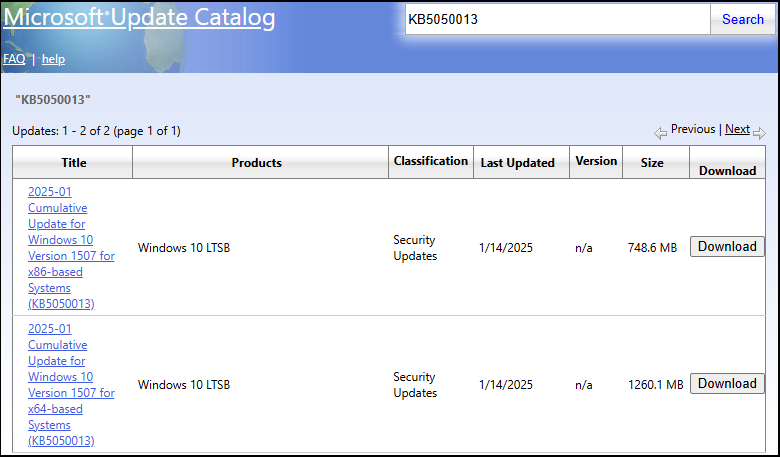Image resolution: width=780 pixels, height=457 pixels.
Task: Click the 1/14/2025 date in the x64 row
Action: (x=506, y=385)
